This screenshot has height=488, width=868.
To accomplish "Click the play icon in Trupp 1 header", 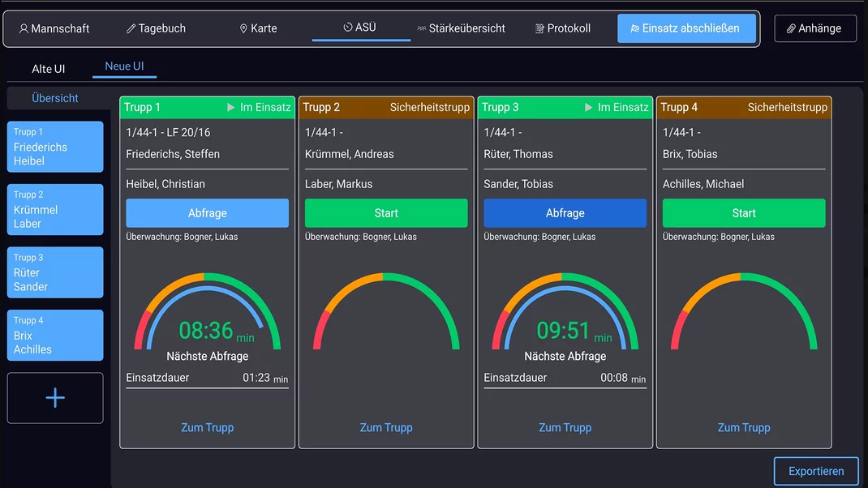I will point(231,107).
